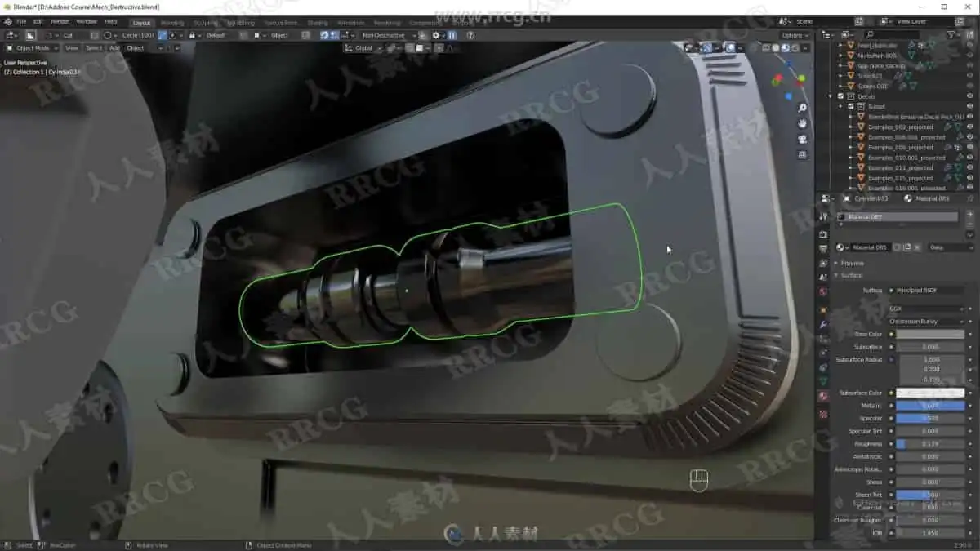Collapse the Decals collection tree
The image size is (980, 551).
[831, 96]
